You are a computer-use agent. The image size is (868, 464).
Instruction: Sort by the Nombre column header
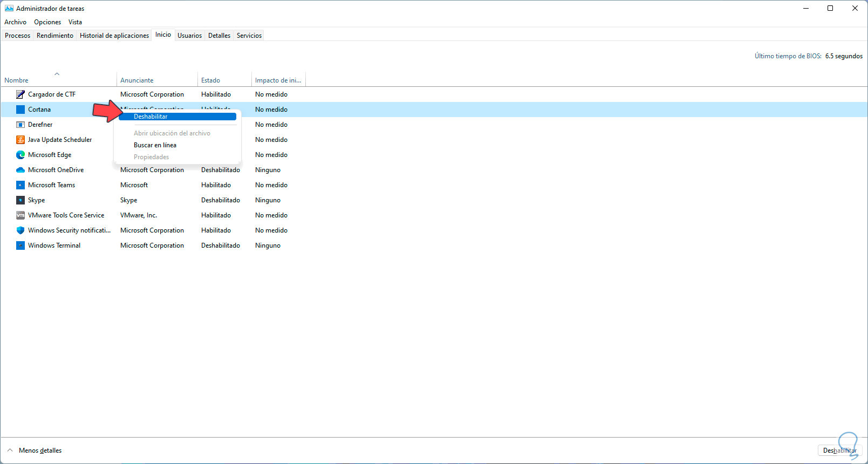tap(16, 80)
